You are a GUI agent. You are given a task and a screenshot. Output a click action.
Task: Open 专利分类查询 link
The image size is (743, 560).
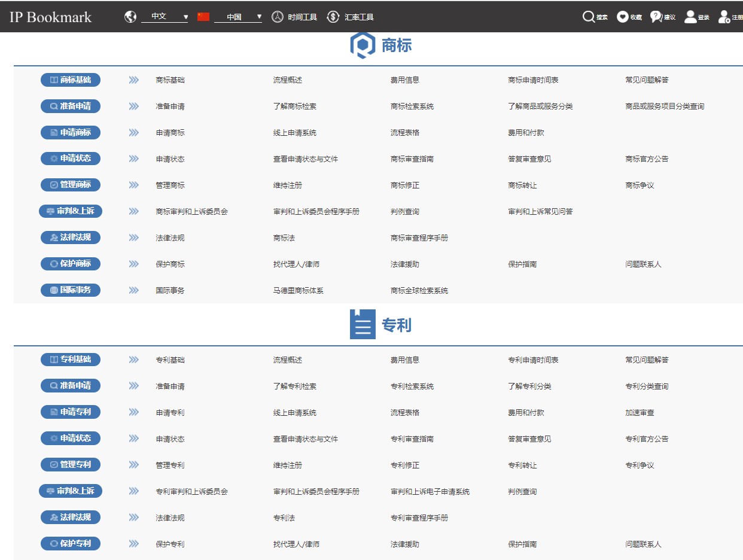[647, 386]
